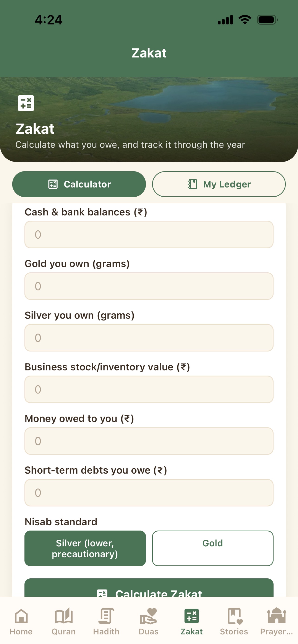Tap the Zakat calculator icon in bottom bar
The height and width of the screenshot is (644, 298).
tap(192, 616)
